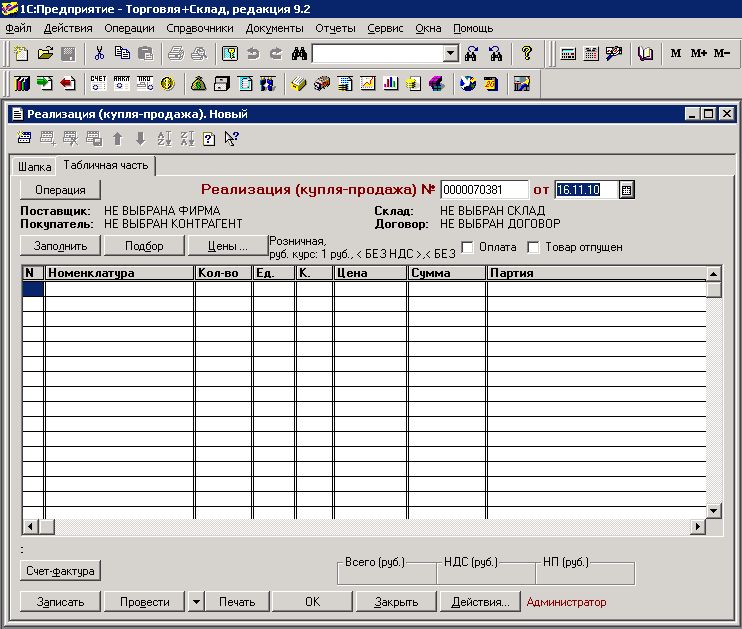Screen dimensions: 742x629
Task: Open the Действия... actions button
Action: click(x=480, y=601)
